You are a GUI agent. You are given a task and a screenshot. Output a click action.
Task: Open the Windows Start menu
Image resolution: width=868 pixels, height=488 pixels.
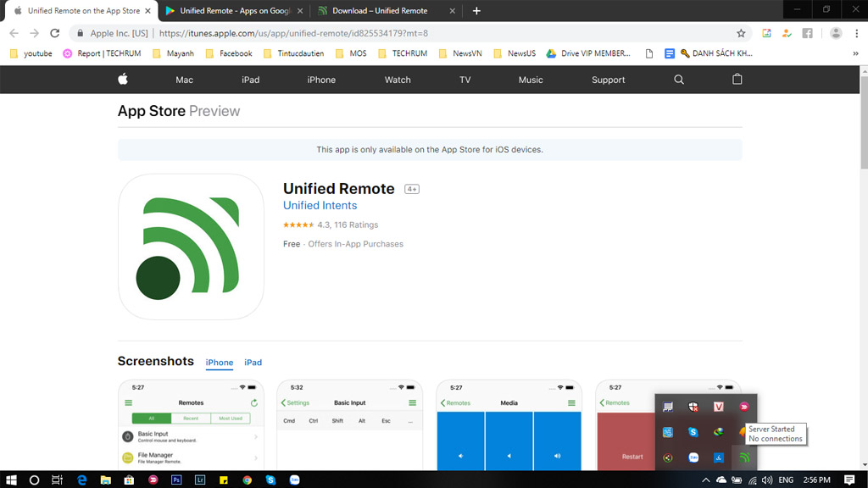click(x=11, y=480)
